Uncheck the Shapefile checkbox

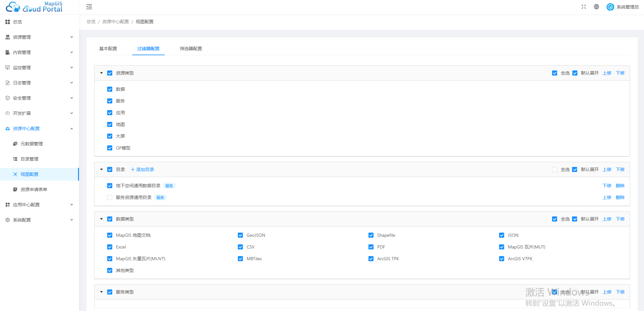click(x=371, y=235)
